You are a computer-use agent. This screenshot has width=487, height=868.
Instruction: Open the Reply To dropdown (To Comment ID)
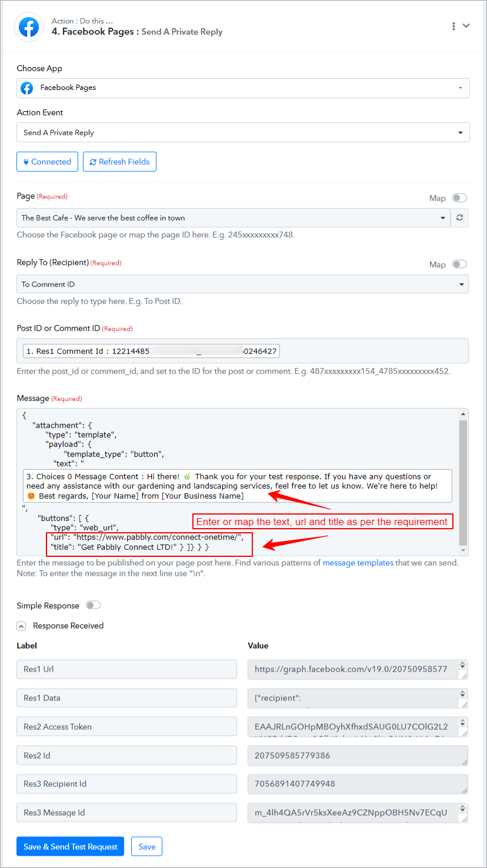pyautogui.click(x=242, y=284)
